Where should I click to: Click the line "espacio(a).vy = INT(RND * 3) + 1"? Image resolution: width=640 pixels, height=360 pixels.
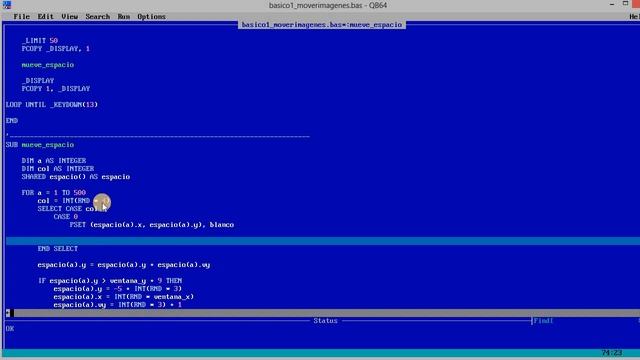pyautogui.click(x=118, y=305)
